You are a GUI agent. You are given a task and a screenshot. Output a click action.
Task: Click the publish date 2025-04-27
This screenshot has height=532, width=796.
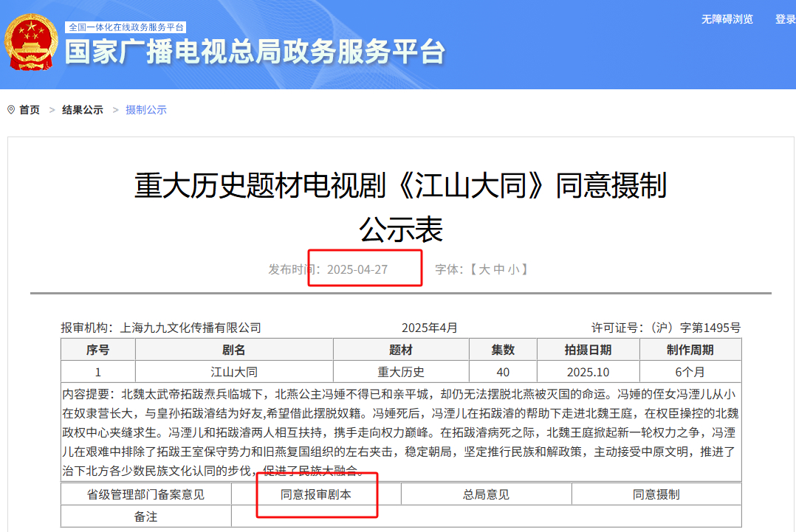pyautogui.click(x=357, y=269)
